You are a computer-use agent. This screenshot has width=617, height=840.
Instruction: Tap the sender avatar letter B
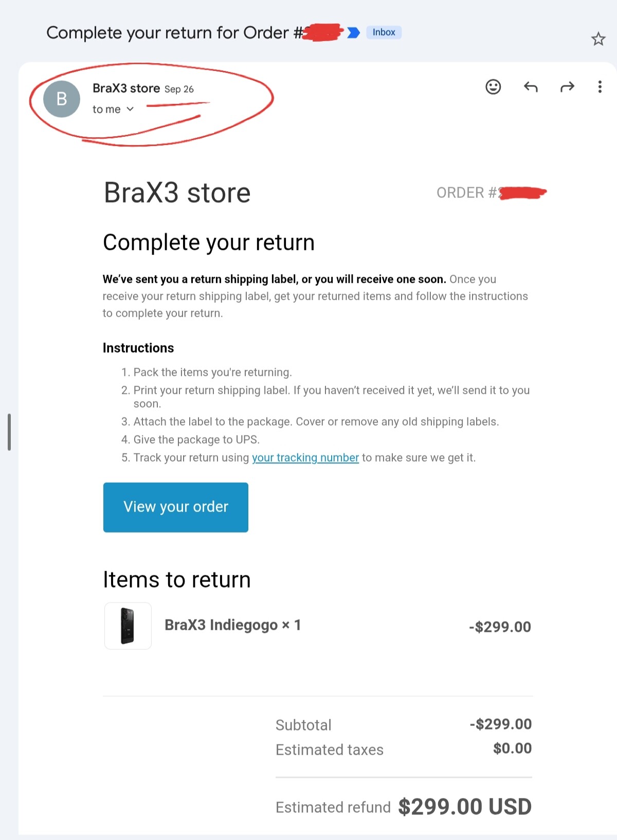pos(62,99)
